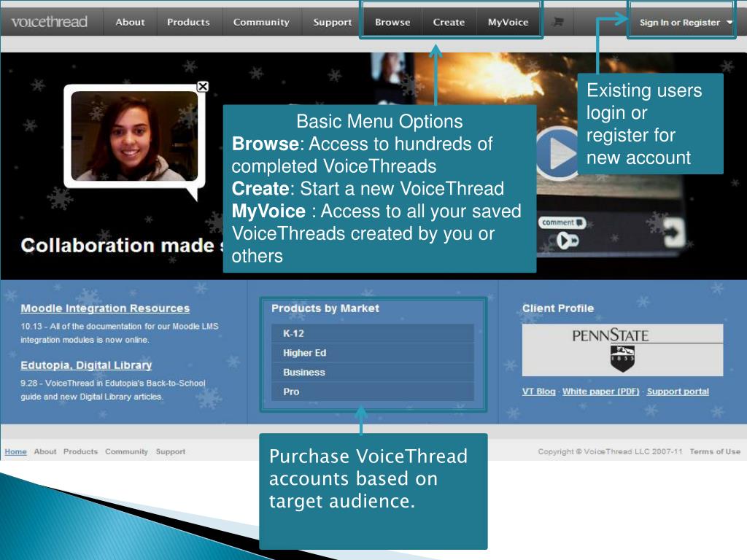The height and width of the screenshot is (560, 747).
Task: Click the About footer link
Action: 45,451
